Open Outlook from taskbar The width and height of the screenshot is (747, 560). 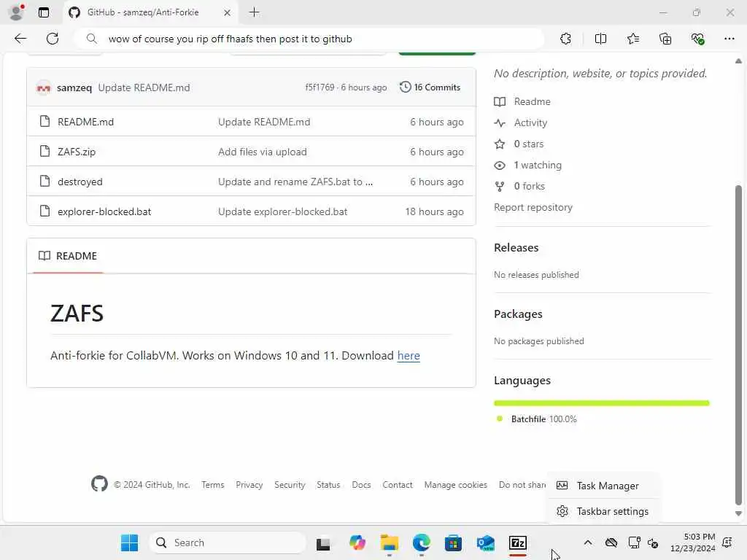(x=485, y=542)
